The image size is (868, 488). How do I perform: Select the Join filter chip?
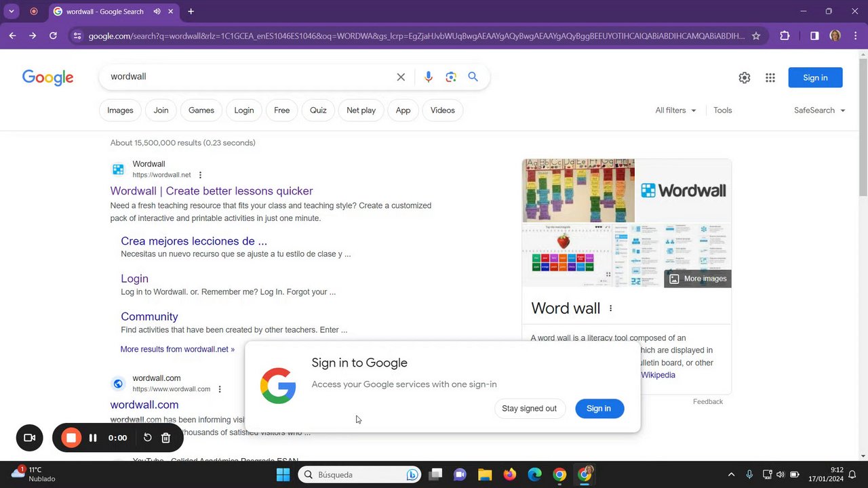161,110
